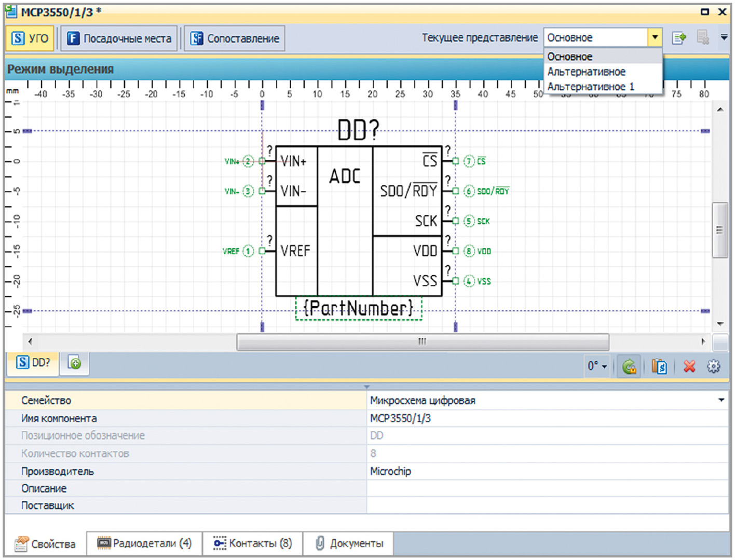Open the Сопоставление tab
Viewport: 736px width, 560px height.
click(235, 38)
